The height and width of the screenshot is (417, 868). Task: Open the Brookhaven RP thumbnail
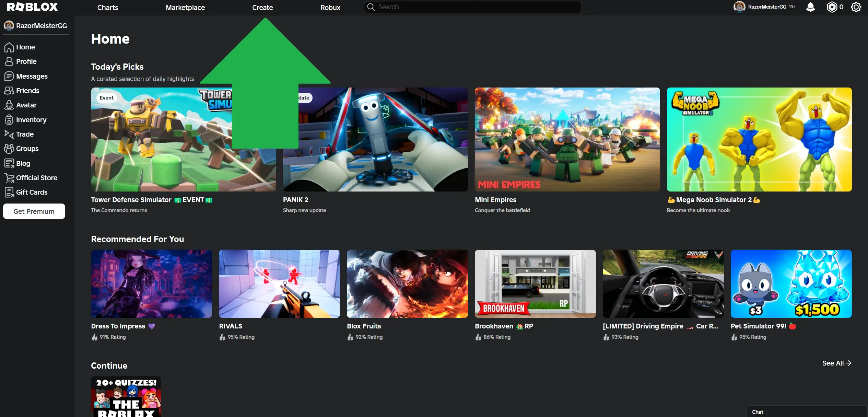pos(535,284)
